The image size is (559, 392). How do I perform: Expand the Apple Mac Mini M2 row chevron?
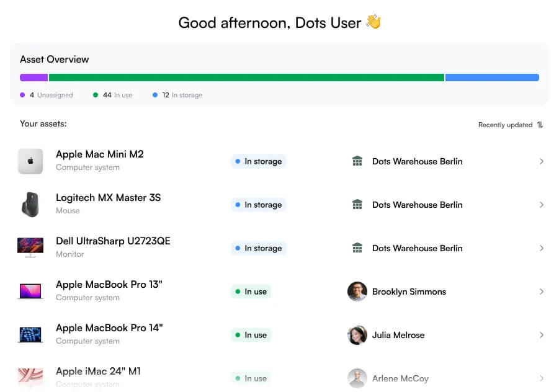click(542, 161)
